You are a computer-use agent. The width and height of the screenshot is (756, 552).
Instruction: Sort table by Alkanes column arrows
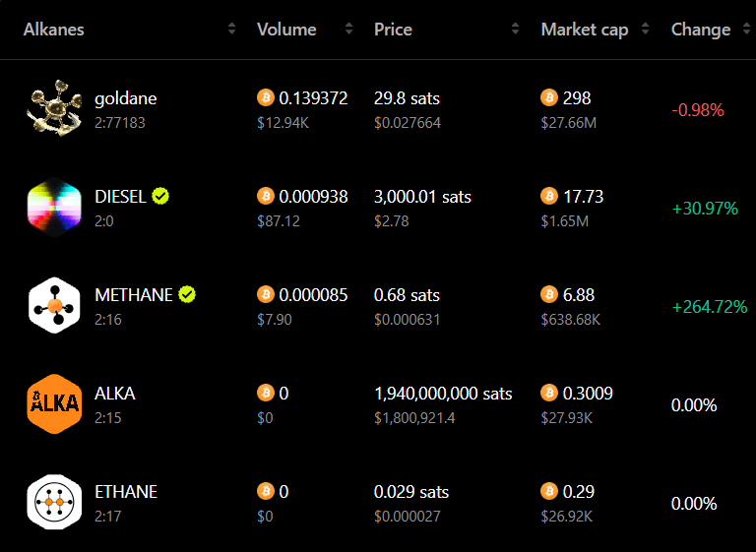coord(232,29)
